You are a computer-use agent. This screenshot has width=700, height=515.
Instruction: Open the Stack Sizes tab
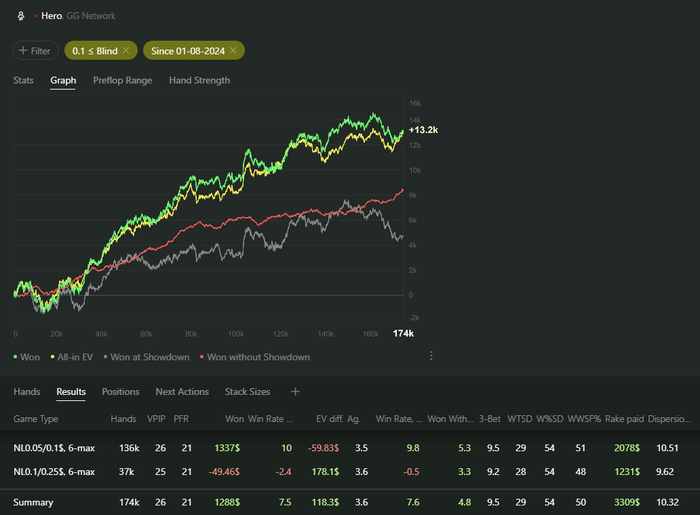point(247,391)
